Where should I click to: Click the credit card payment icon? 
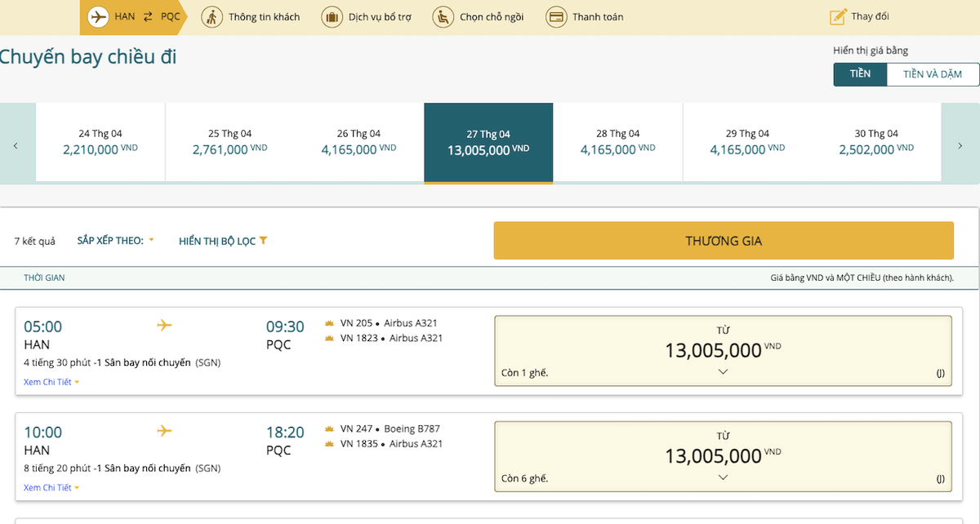(x=556, y=16)
